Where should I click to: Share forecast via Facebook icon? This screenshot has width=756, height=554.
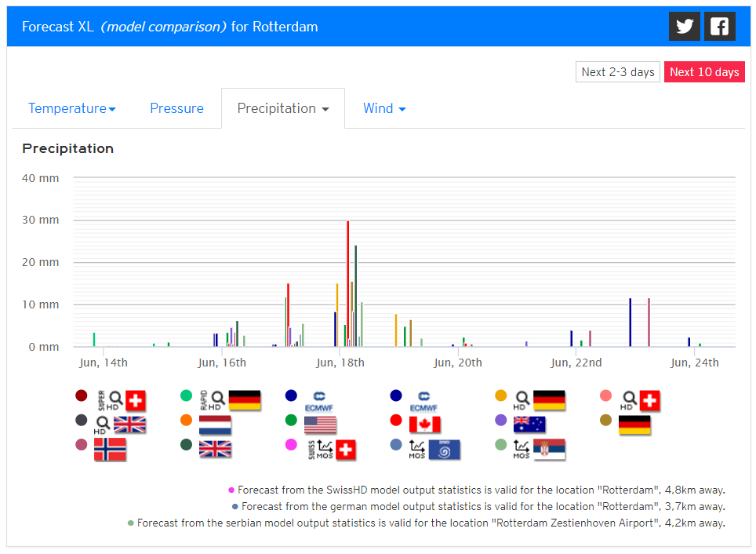719,26
